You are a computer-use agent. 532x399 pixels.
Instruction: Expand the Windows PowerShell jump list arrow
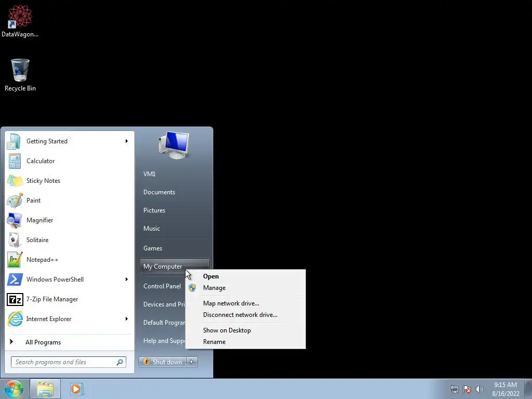(127, 280)
